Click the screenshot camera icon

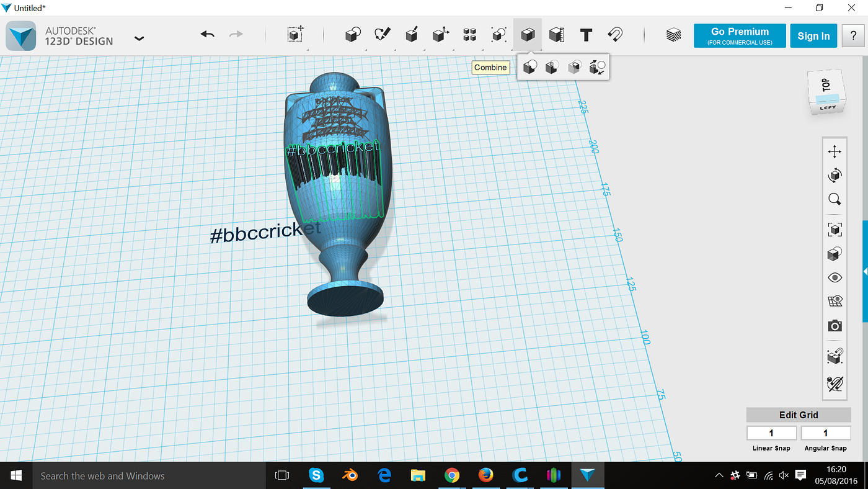(835, 326)
